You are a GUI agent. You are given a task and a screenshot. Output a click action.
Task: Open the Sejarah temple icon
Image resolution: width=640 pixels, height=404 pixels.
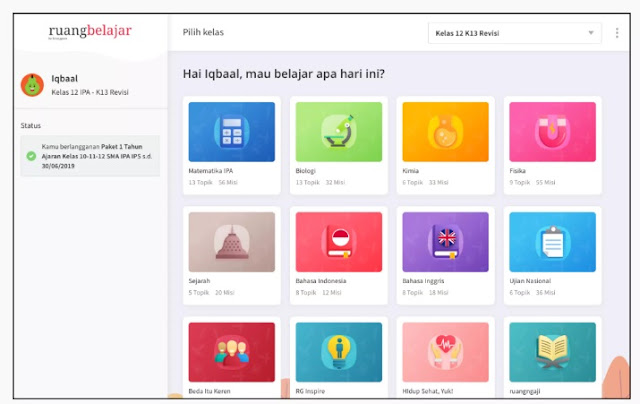pyautogui.click(x=232, y=242)
